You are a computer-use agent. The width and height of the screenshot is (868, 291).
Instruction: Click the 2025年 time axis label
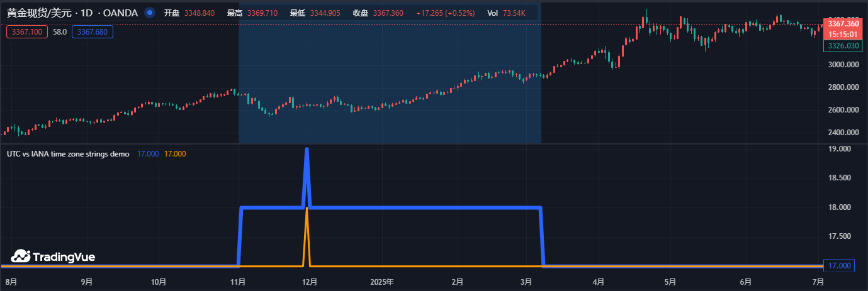[x=382, y=282]
